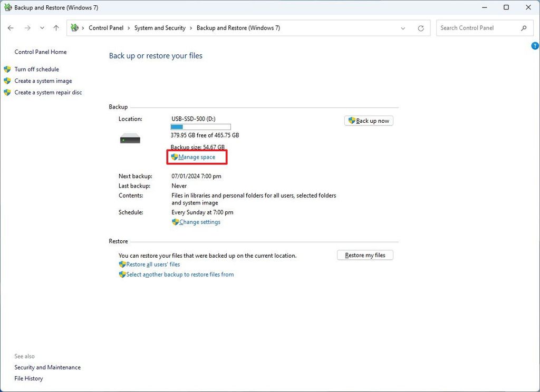This screenshot has height=392, width=540.
Task: Open Control Panel Home from the sidebar
Action: (x=41, y=52)
